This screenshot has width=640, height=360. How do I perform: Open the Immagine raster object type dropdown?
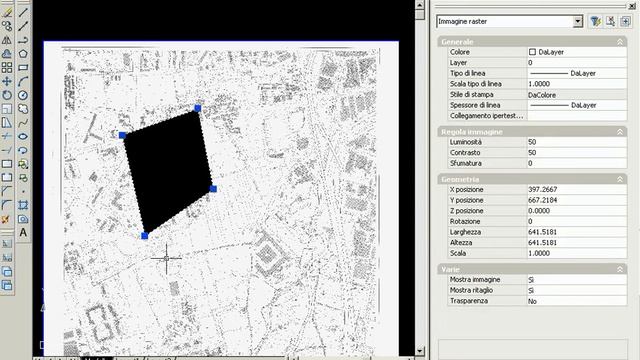tap(577, 21)
